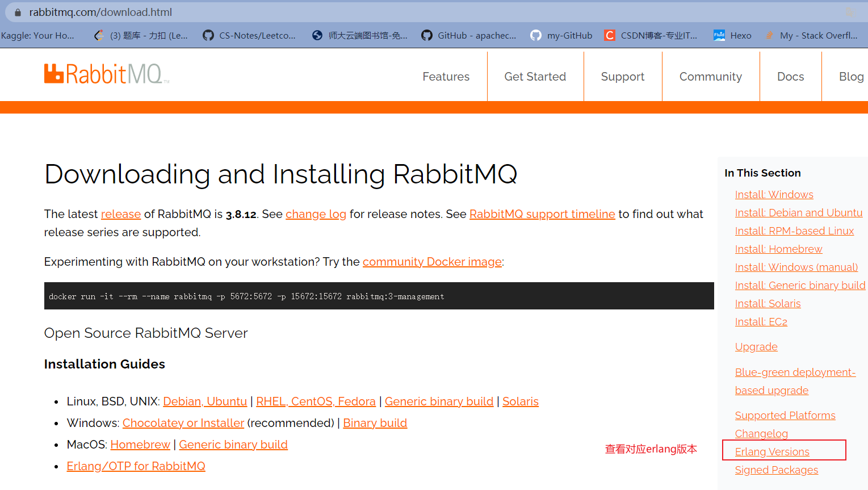Click the 'Open Source RabbitMQ Server' heading
Viewport: 868px width, 490px height.
[x=146, y=333]
